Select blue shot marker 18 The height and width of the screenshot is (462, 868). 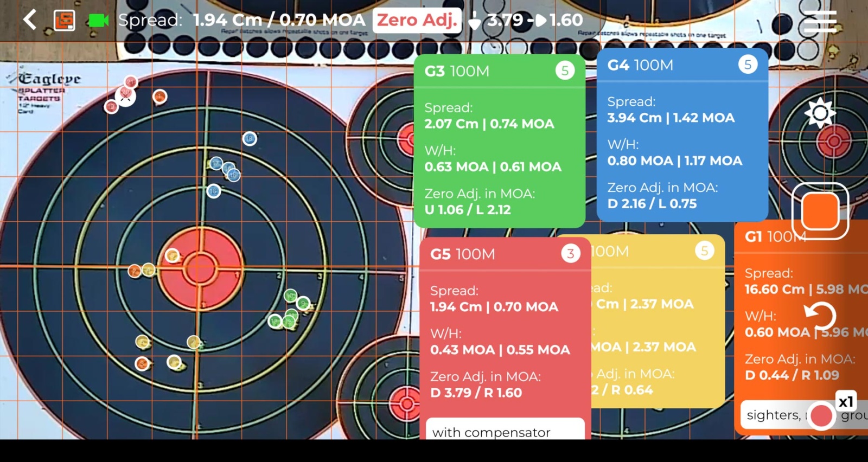tap(250, 139)
